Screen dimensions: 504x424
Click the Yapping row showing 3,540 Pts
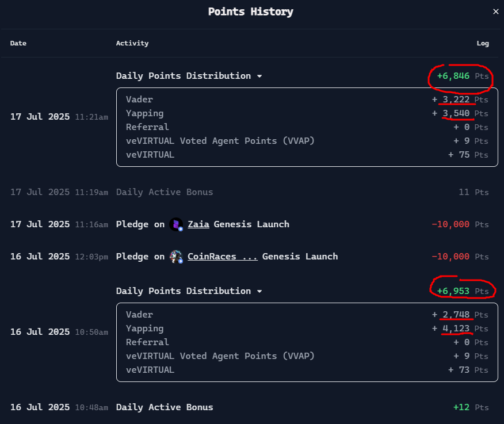pos(307,113)
